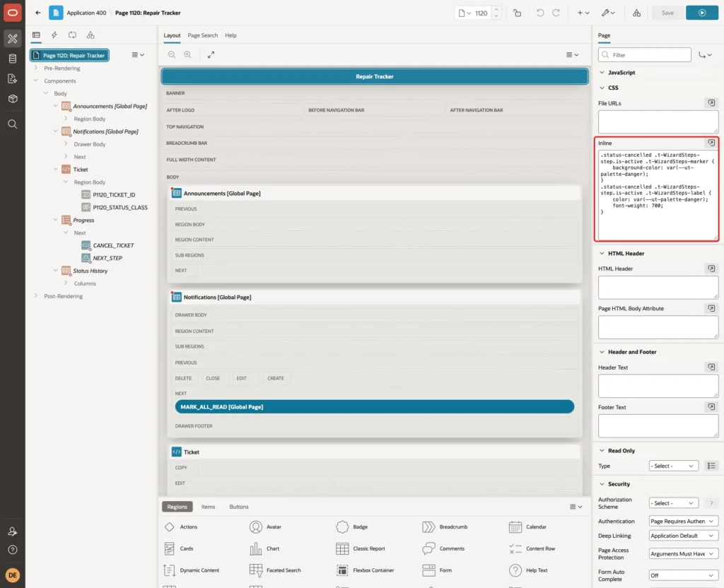Open the Gallery cube icon in sidebar
Screen dimensions: 724x588
pyautogui.click(x=13, y=98)
